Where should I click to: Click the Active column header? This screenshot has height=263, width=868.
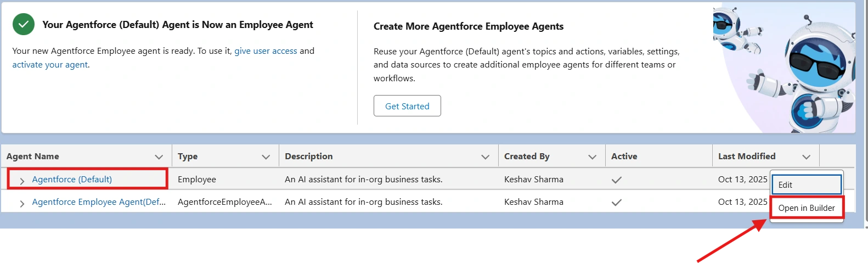pos(624,156)
